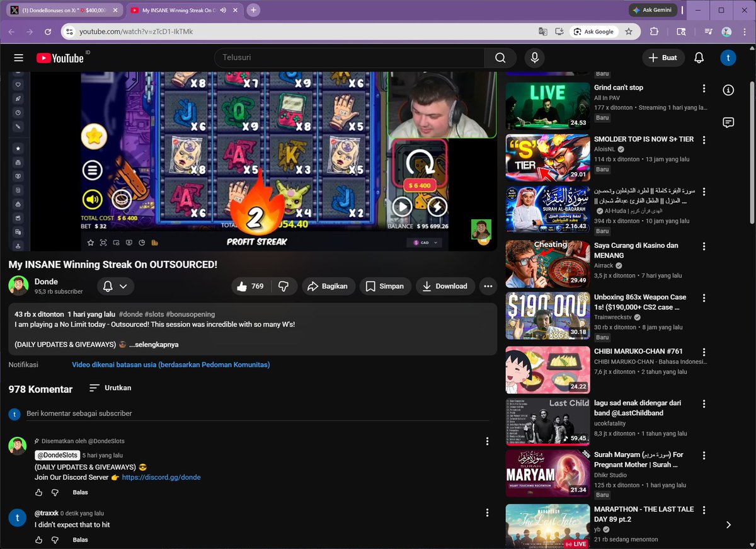Save video with Simpan button

coord(385,286)
